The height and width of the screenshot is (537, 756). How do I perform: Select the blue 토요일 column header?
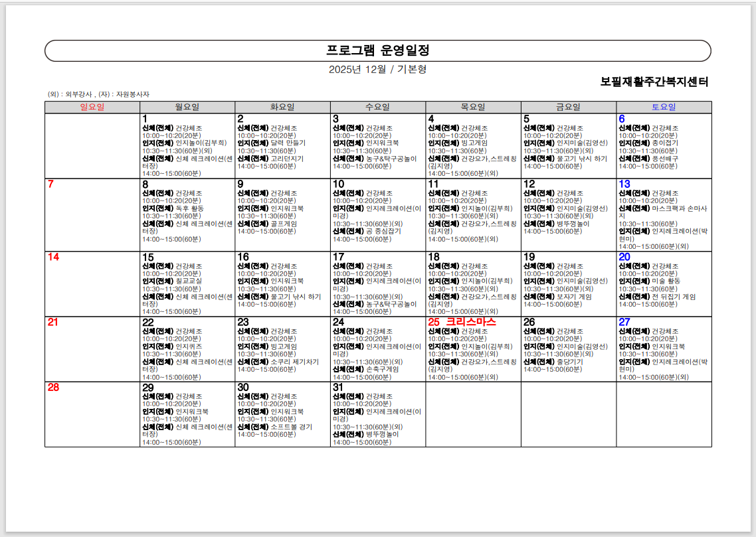(x=663, y=107)
